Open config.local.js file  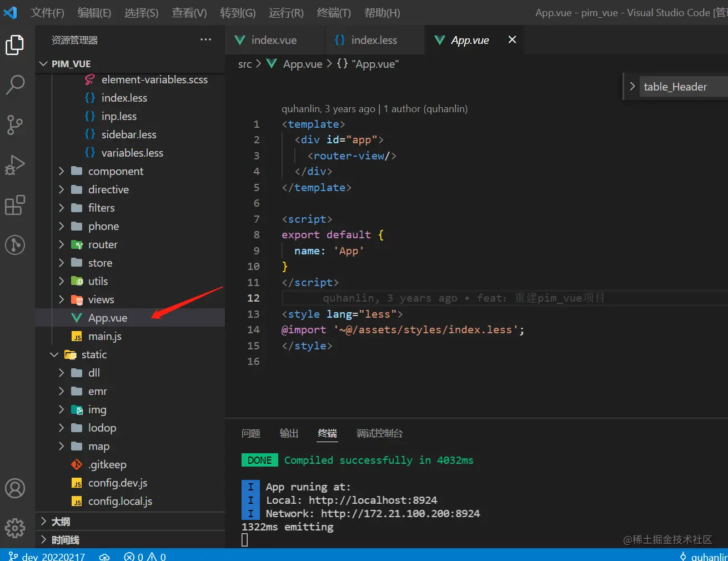(120, 501)
